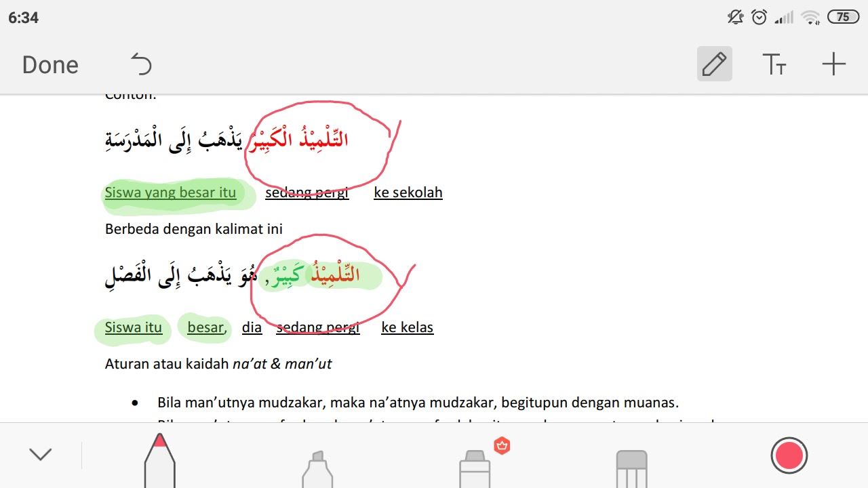Select the eraser tool
This screenshot has height=488, width=868.
pyautogui.click(x=632, y=469)
